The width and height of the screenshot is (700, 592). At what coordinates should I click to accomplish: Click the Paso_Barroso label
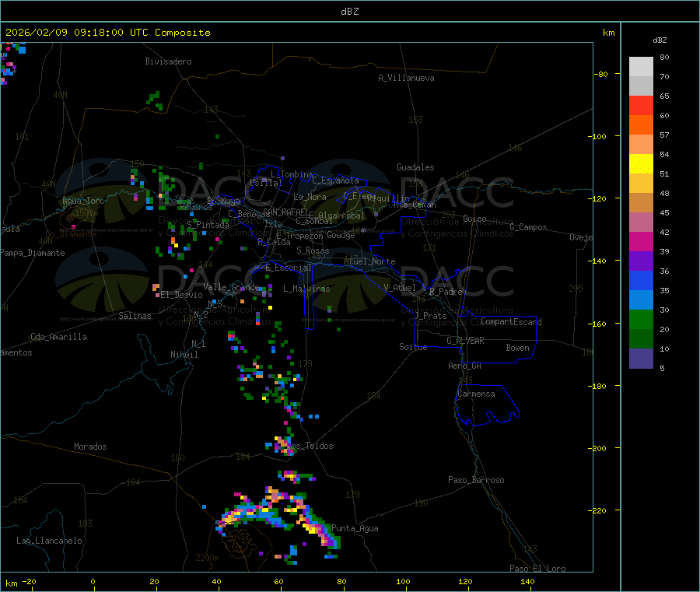pos(476,480)
